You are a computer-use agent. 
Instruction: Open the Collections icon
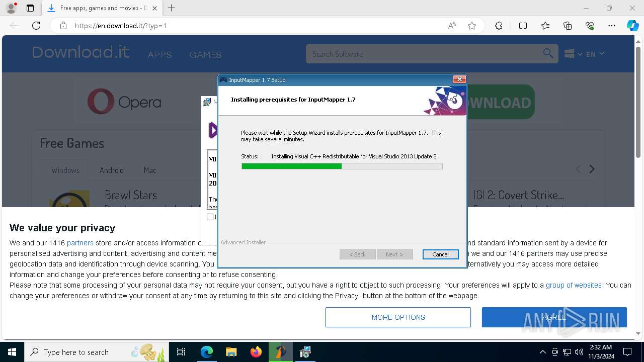[x=568, y=26]
